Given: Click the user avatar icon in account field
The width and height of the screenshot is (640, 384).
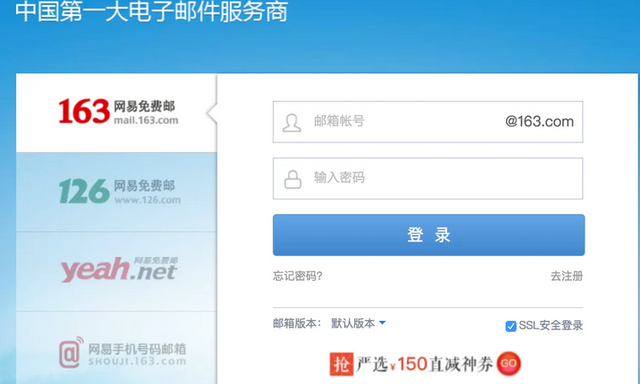Looking at the screenshot, I should click(292, 122).
